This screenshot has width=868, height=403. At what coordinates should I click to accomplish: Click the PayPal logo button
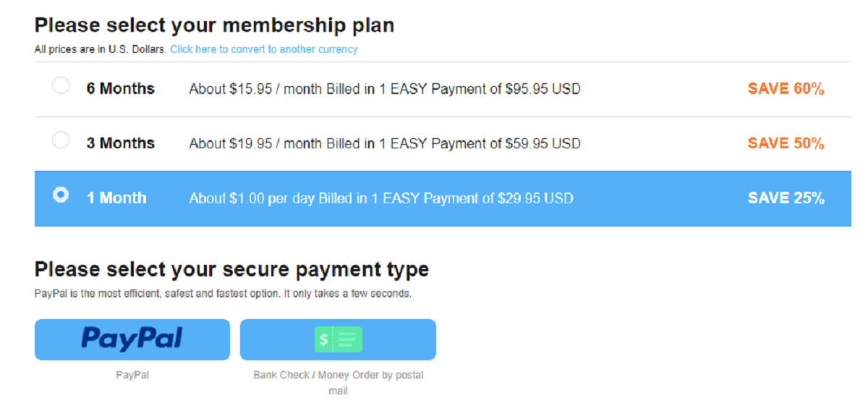132,339
